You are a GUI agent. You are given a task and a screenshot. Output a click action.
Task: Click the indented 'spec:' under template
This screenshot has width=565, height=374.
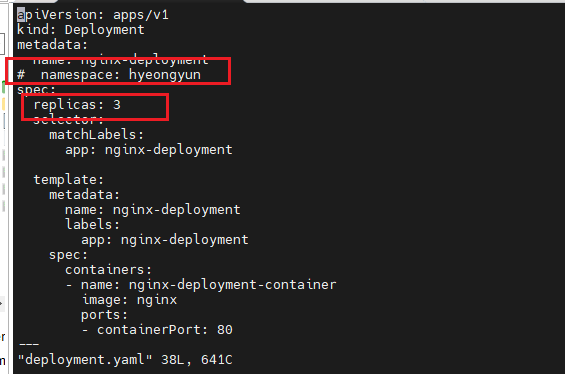coord(68,255)
